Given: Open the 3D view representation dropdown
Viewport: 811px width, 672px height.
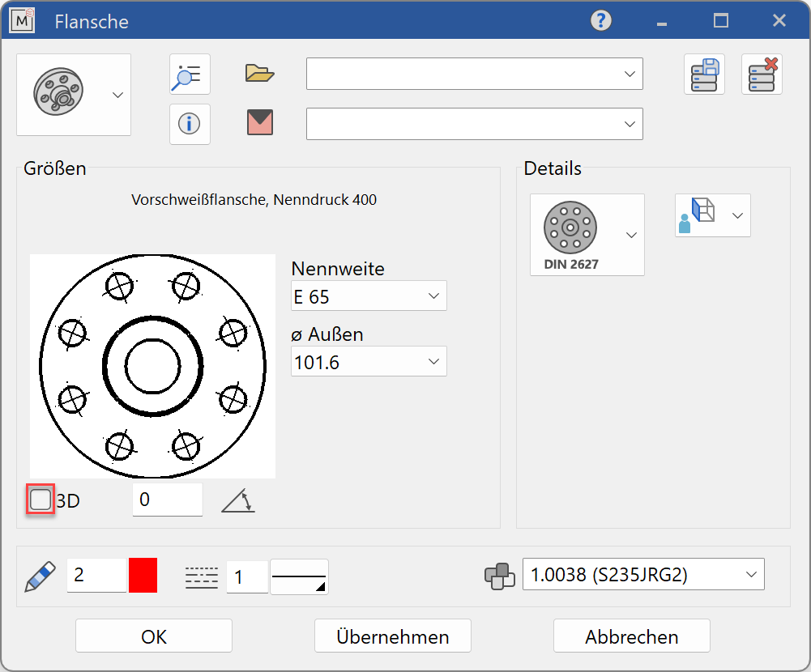Looking at the screenshot, I should pos(713,215).
